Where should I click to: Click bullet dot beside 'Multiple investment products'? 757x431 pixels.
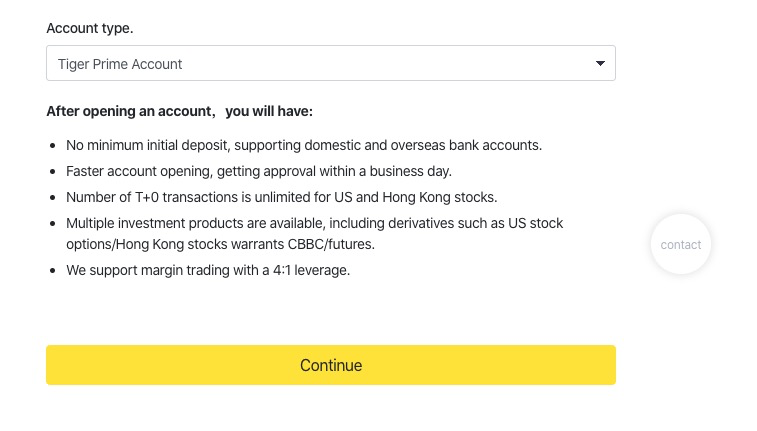pyautogui.click(x=53, y=224)
